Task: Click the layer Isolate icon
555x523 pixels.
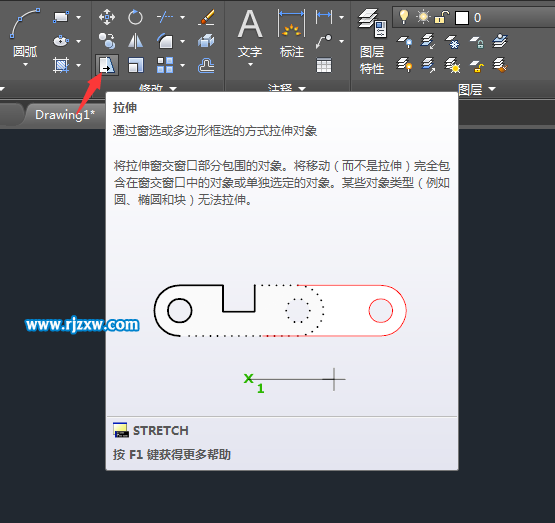Action: (x=428, y=41)
